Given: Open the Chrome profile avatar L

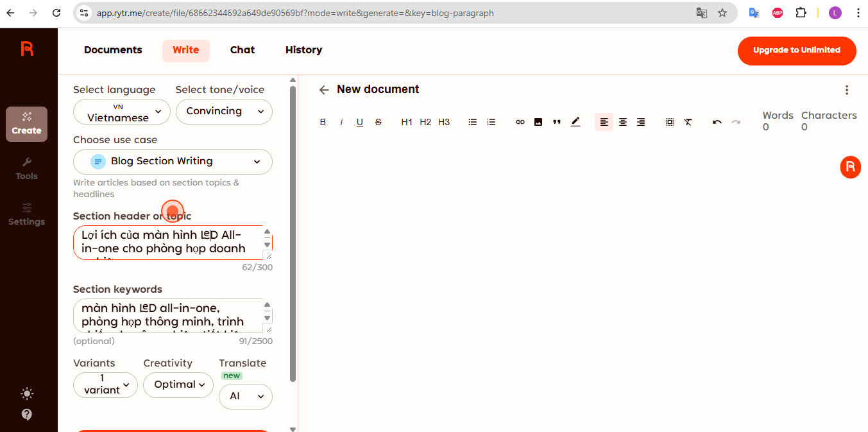Looking at the screenshot, I should click(835, 13).
